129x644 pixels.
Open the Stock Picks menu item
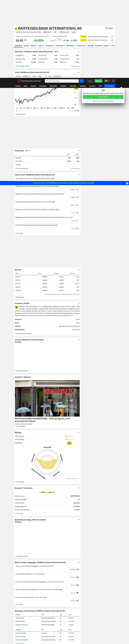click(x=53, y=86)
